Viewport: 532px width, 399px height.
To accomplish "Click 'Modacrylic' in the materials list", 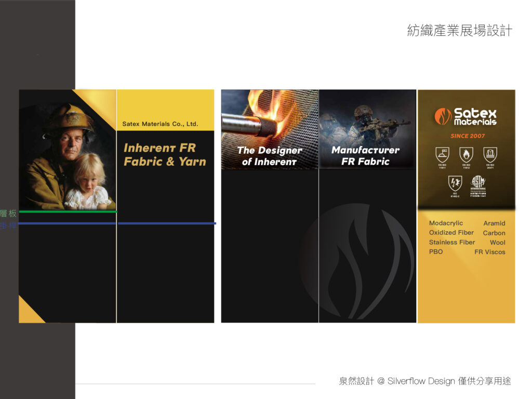I will [446, 223].
